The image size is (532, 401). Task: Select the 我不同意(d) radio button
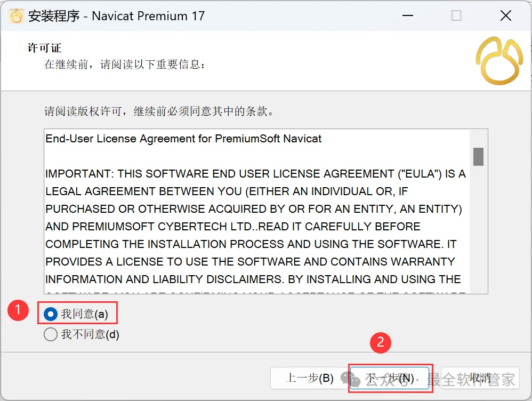point(51,334)
